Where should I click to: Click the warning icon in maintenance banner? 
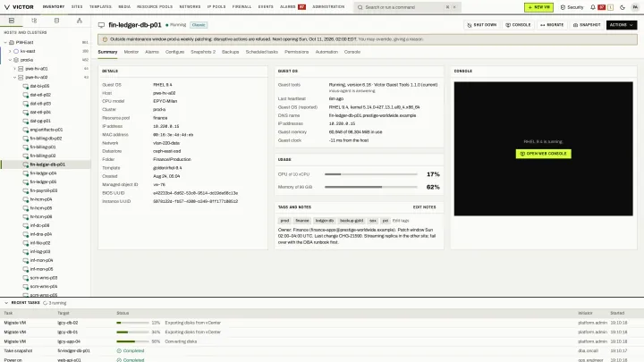point(105,39)
